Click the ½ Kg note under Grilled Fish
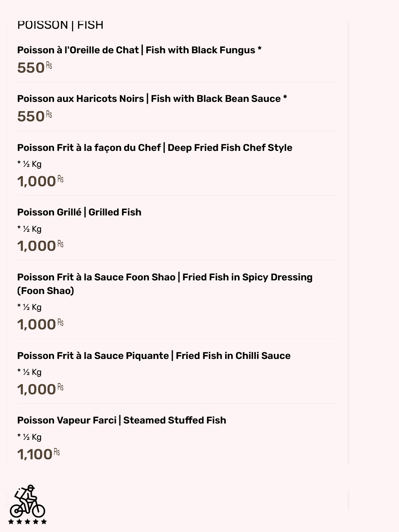 tap(29, 229)
